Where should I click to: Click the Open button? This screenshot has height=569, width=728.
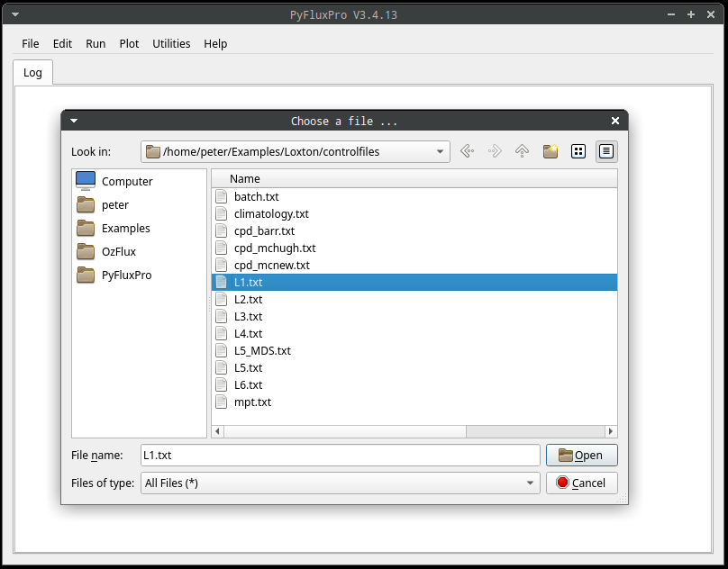tap(582, 456)
